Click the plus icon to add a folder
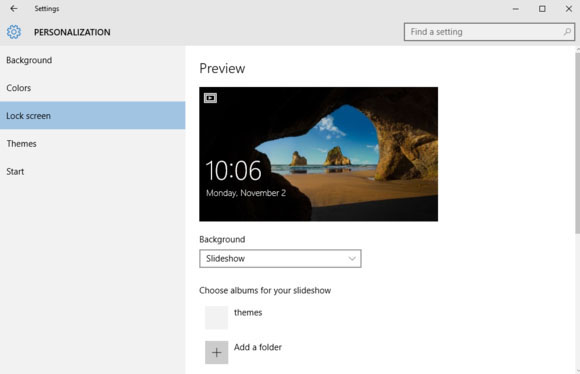 point(216,352)
